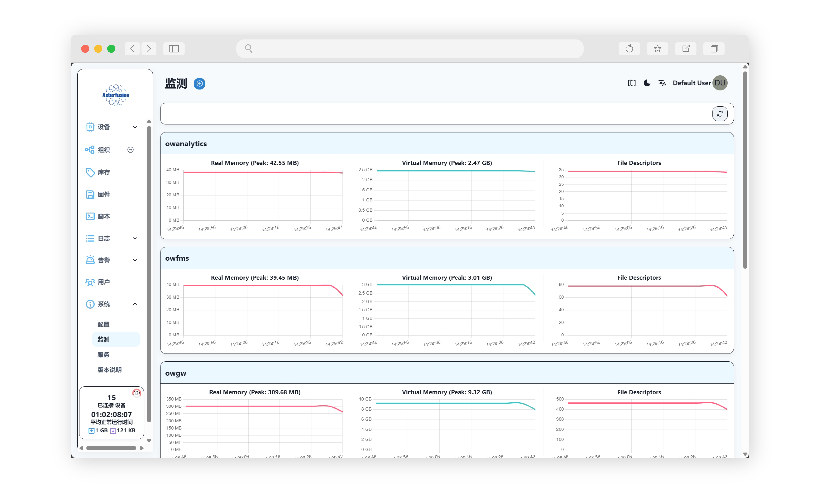
Task: Click the 监测 page title
Action: [176, 83]
